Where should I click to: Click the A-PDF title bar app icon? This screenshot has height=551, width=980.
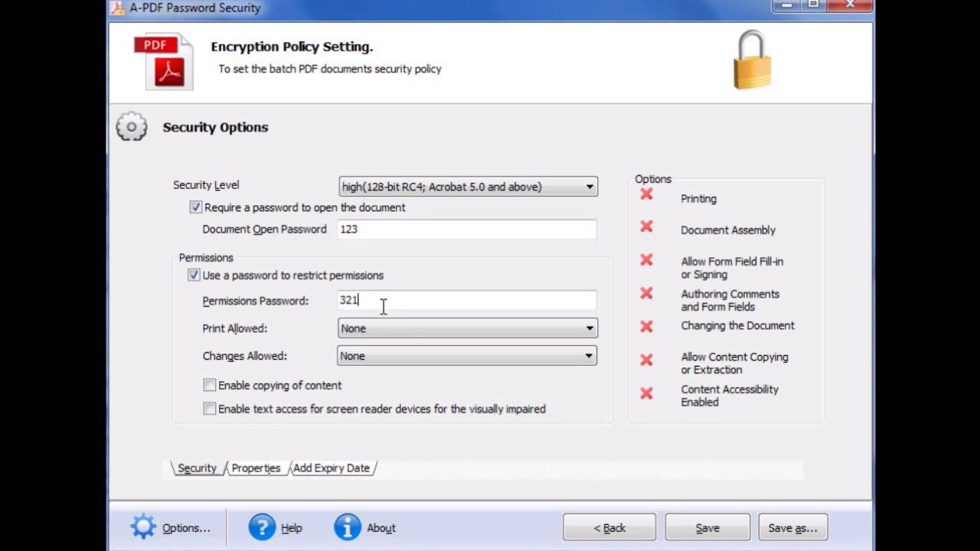coord(117,8)
